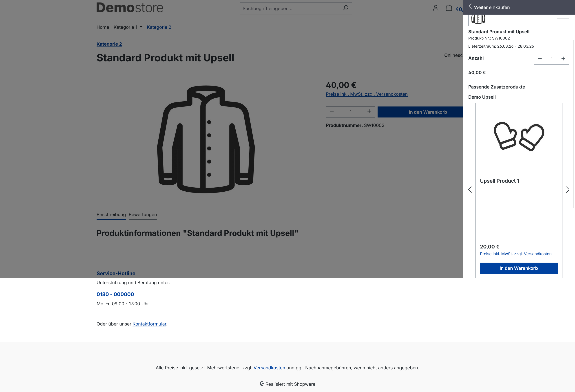Switch to the Bewertungen tab
This screenshot has width=575, height=392.
pyautogui.click(x=143, y=215)
